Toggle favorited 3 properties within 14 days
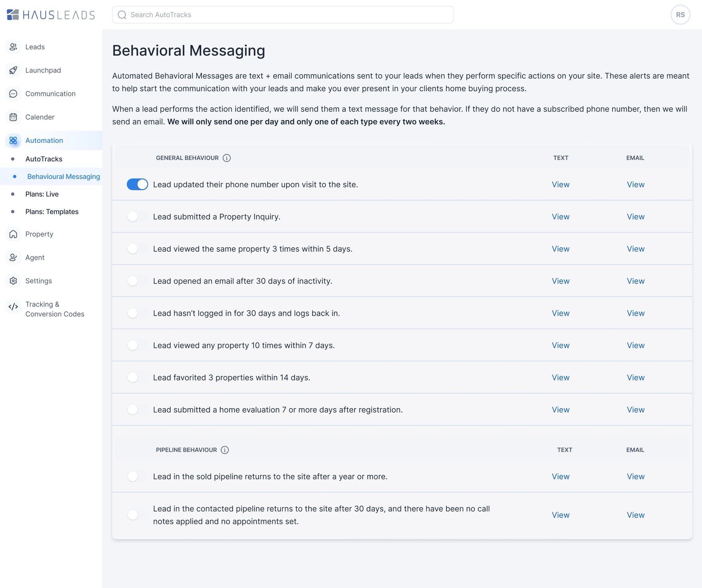 tap(137, 377)
